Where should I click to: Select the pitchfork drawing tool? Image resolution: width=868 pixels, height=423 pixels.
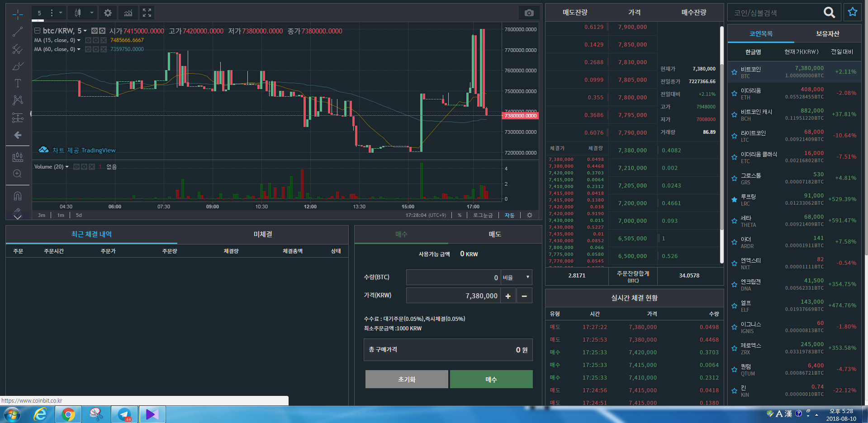(x=18, y=49)
